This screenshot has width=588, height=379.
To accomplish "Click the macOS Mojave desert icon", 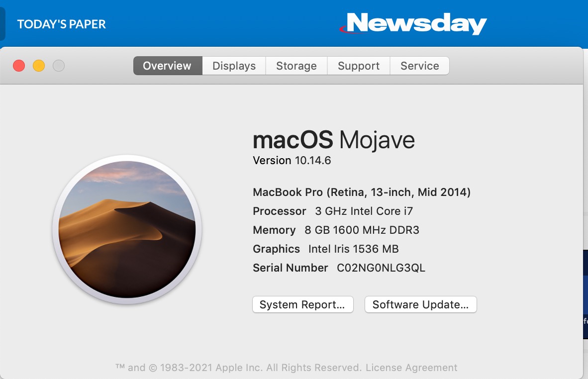I will click(x=127, y=229).
